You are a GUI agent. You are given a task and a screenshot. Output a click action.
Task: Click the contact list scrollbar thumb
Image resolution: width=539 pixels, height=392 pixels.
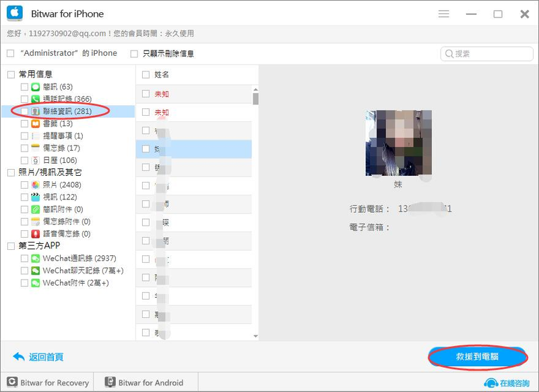(255, 98)
